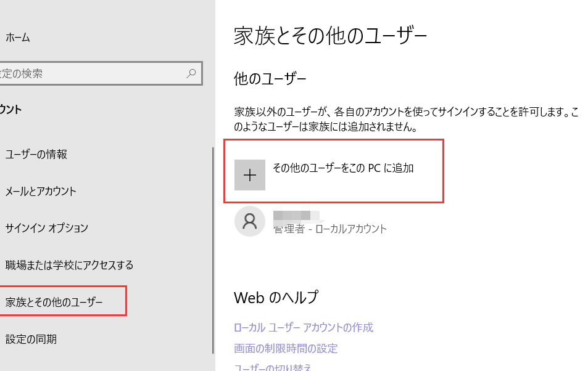Open サインイン オプション settings

click(47, 228)
